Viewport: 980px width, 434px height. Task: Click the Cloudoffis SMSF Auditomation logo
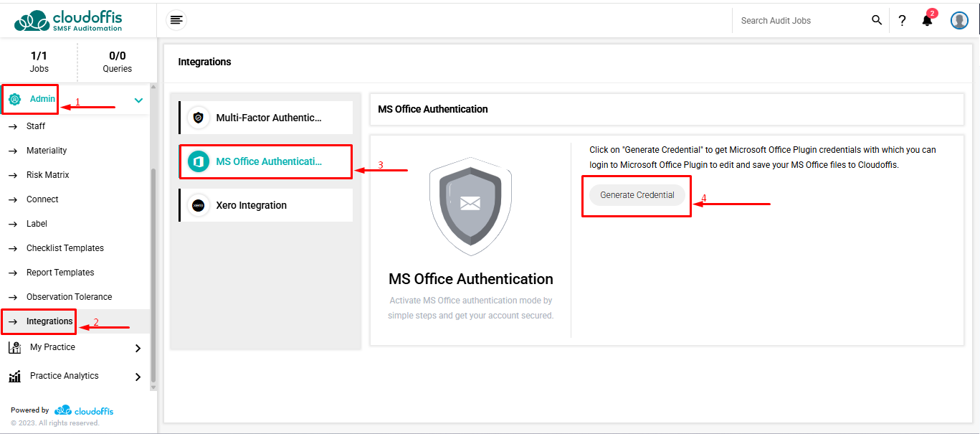coord(69,20)
